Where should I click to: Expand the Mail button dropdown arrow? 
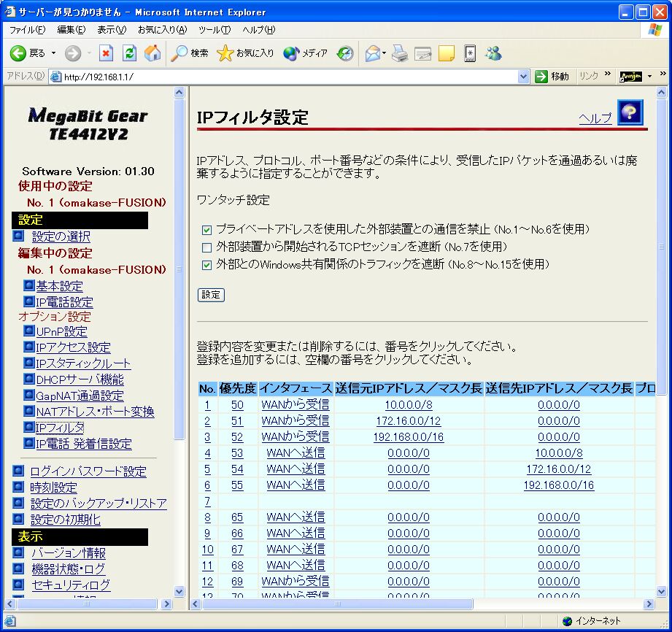tap(385, 53)
